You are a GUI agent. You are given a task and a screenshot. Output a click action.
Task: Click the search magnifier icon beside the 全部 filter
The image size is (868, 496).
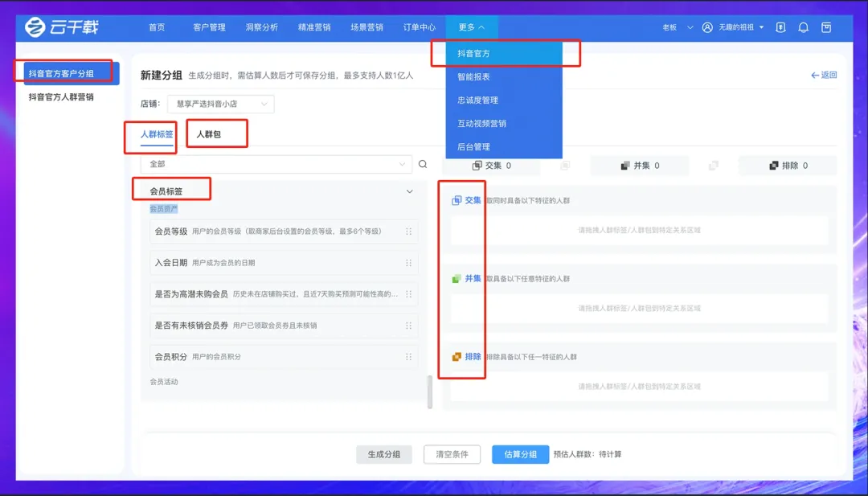tap(423, 164)
